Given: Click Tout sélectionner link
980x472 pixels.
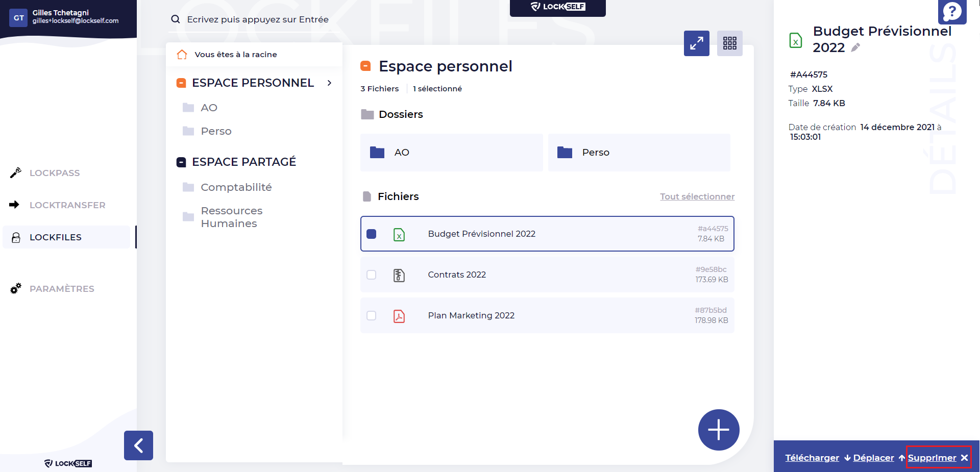Looking at the screenshot, I should click(x=697, y=196).
